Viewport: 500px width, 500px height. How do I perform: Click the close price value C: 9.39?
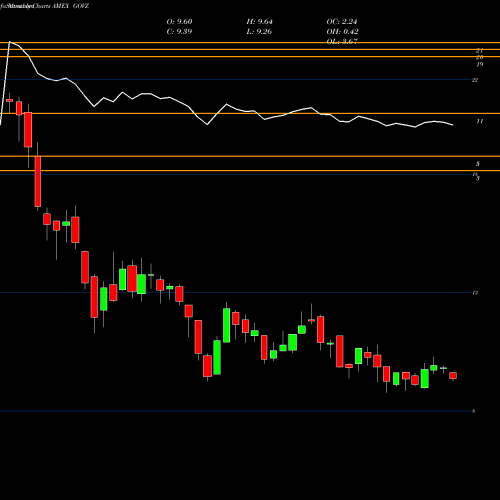coord(179,32)
